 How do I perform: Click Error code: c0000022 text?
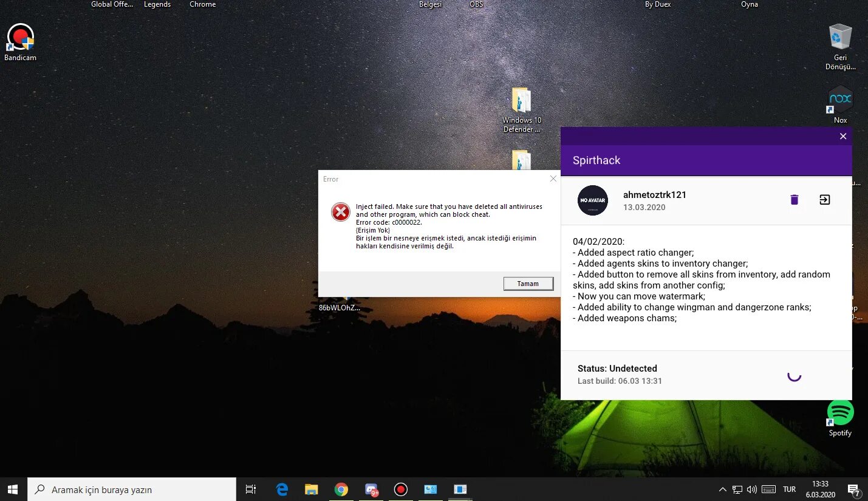(x=389, y=222)
